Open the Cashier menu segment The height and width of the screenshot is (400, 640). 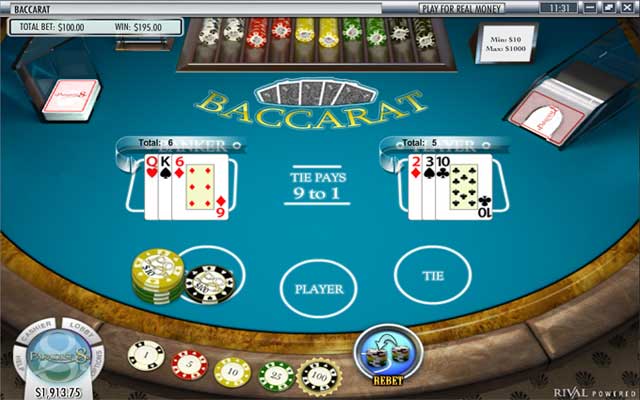[x=36, y=330]
